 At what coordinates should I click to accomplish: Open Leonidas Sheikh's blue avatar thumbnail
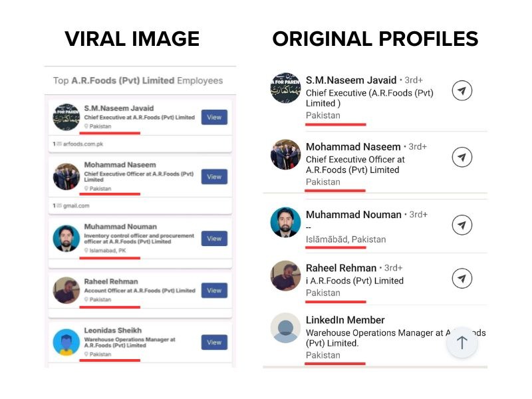coord(66,342)
